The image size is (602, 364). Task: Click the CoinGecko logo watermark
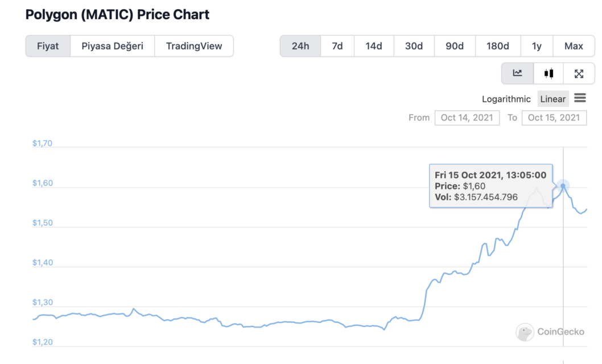tap(550, 332)
